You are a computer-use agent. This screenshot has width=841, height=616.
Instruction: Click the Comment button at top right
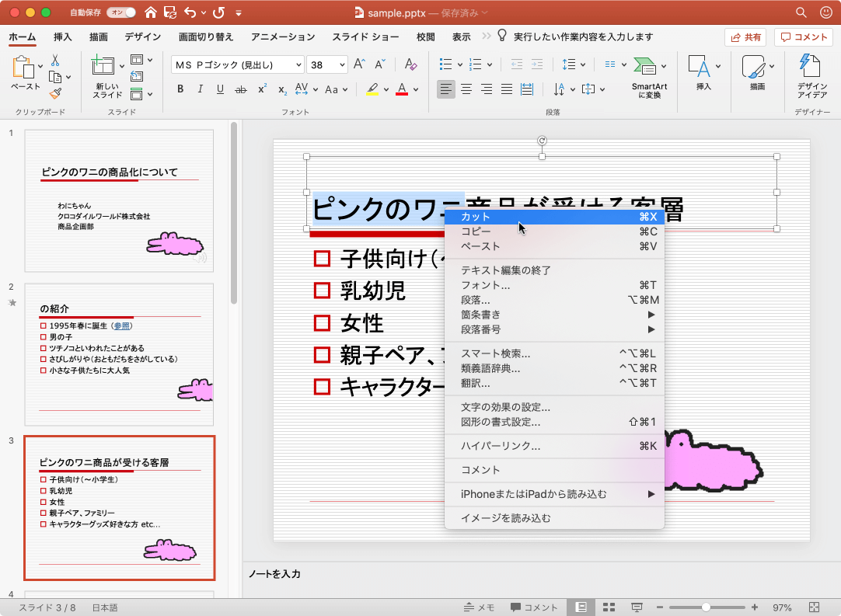[x=803, y=37]
